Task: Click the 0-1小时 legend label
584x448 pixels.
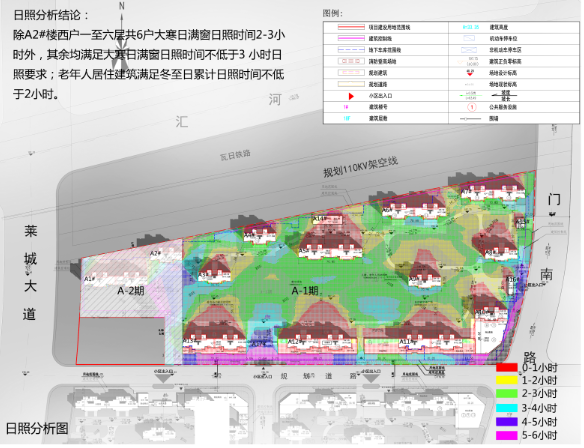Action: click(539, 368)
